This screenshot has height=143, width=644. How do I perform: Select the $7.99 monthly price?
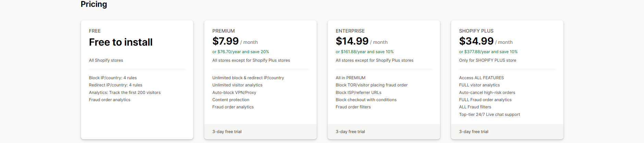[226, 41]
